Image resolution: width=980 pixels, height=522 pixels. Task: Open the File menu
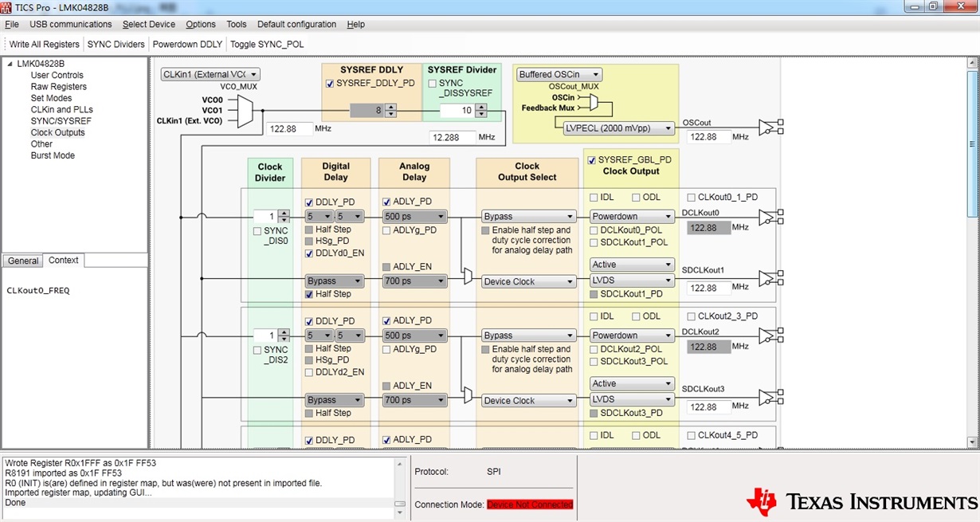pos(12,25)
